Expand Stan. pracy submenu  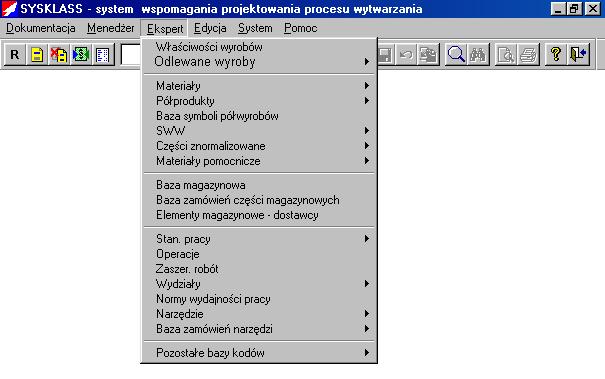click(x=259, y=239)
